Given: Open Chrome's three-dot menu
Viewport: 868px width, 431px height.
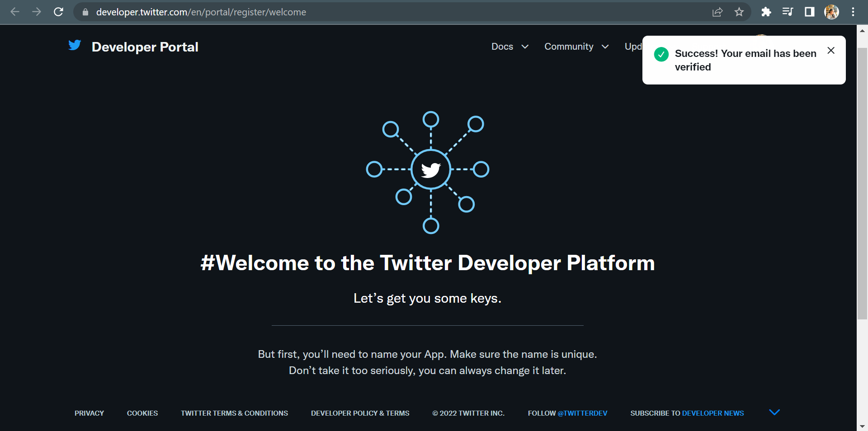Looking at the screenshot, I should coord(853,12).
